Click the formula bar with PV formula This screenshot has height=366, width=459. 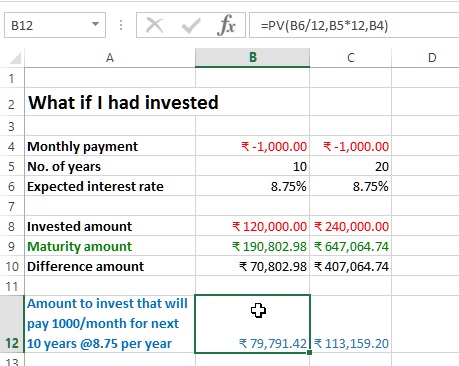coord(354,25)
